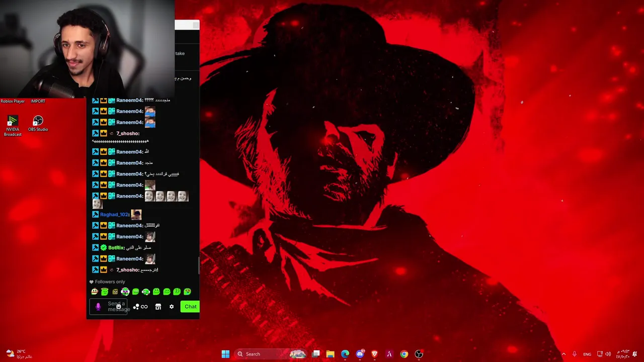Open notification bell in system tray

(x=635, y=354)
